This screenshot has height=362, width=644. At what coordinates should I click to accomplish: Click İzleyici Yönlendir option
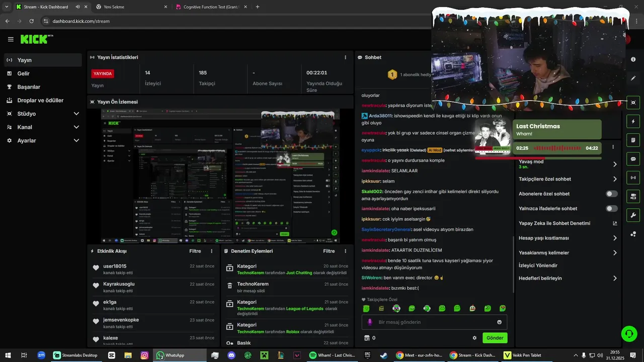[538, 265]
